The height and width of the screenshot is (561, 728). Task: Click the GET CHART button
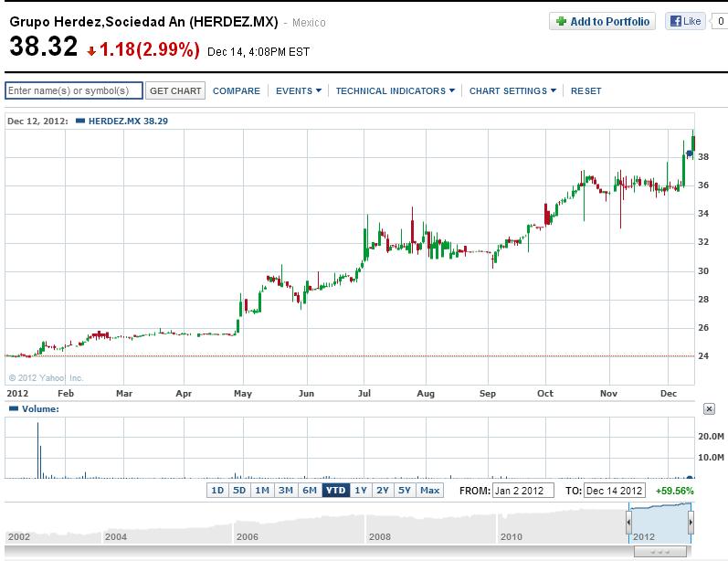coord(175,90)
